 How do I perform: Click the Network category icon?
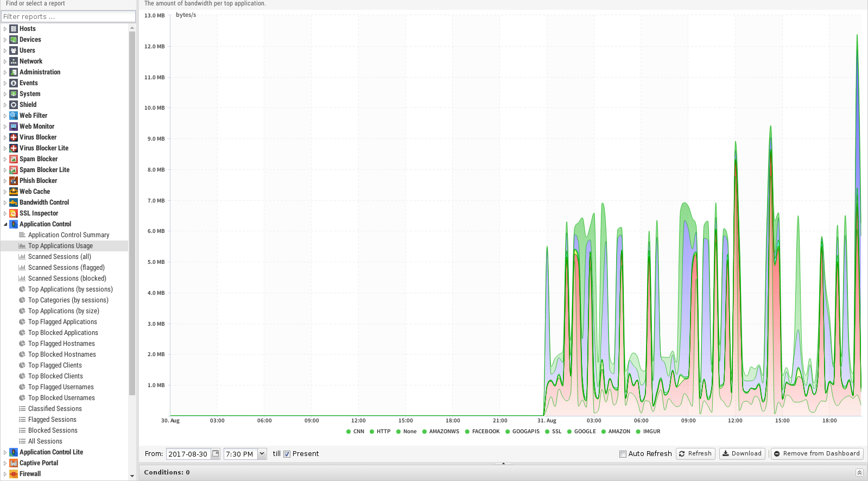[x=14, y=61]
